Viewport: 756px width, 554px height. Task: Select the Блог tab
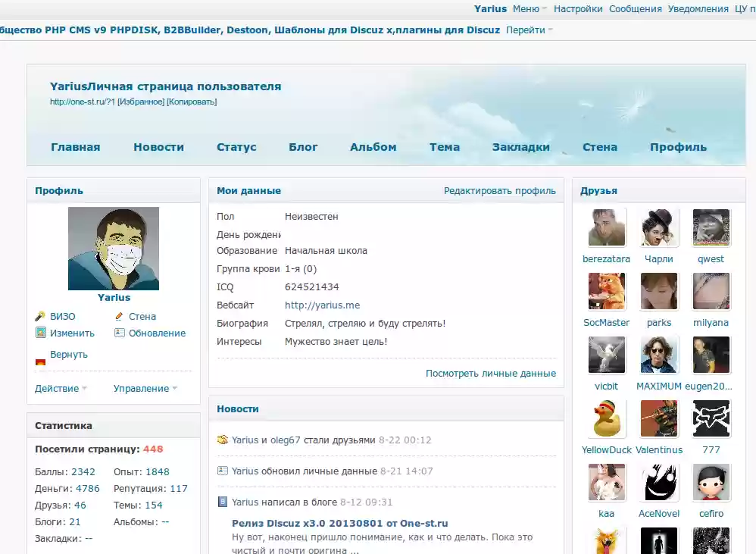coord(303,146)
